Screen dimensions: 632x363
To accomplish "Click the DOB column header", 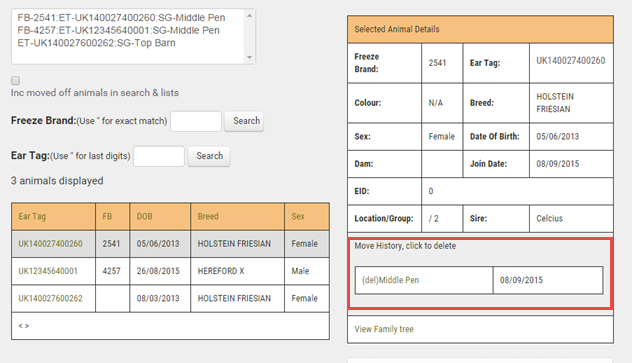I will (144, 216).
